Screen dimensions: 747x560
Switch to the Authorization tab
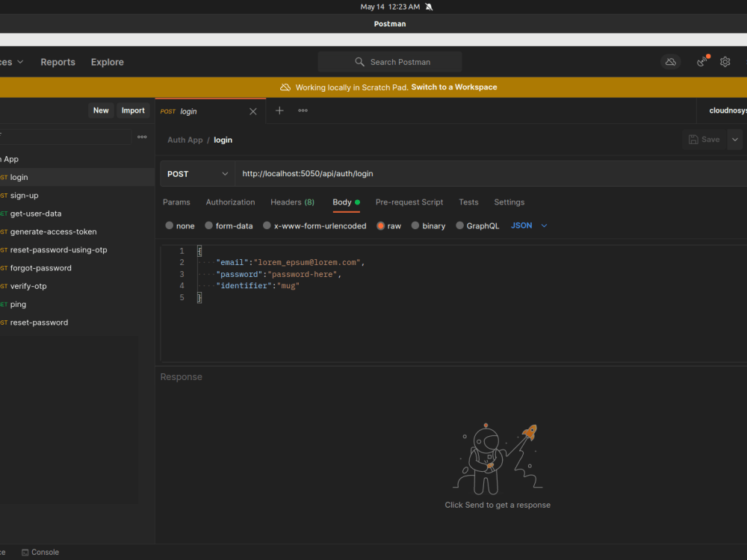coord(230,202)
